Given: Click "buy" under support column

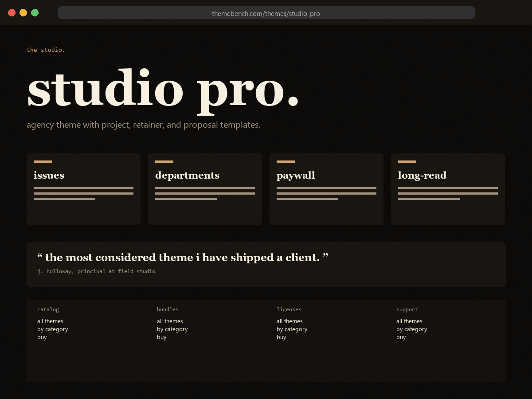Looking at the screenshot, I should pyautogui.click(x=401, y=337).
